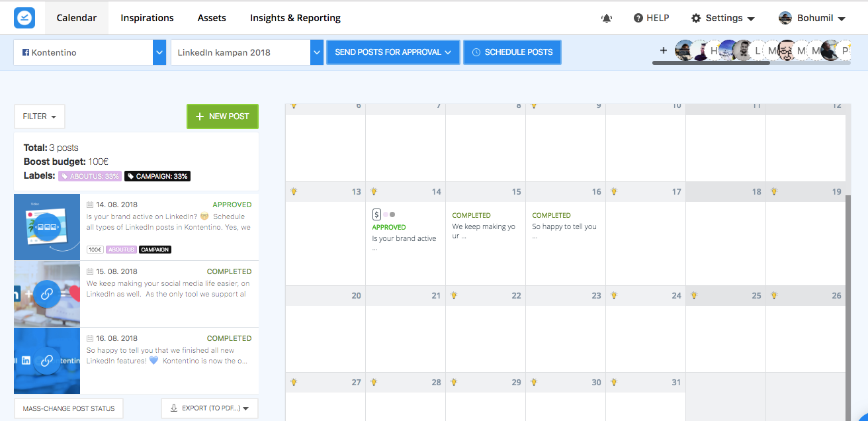Click the link icon on the 15. 08. 2018 post
Screen dimensions: 868x421
coord(47,294)
